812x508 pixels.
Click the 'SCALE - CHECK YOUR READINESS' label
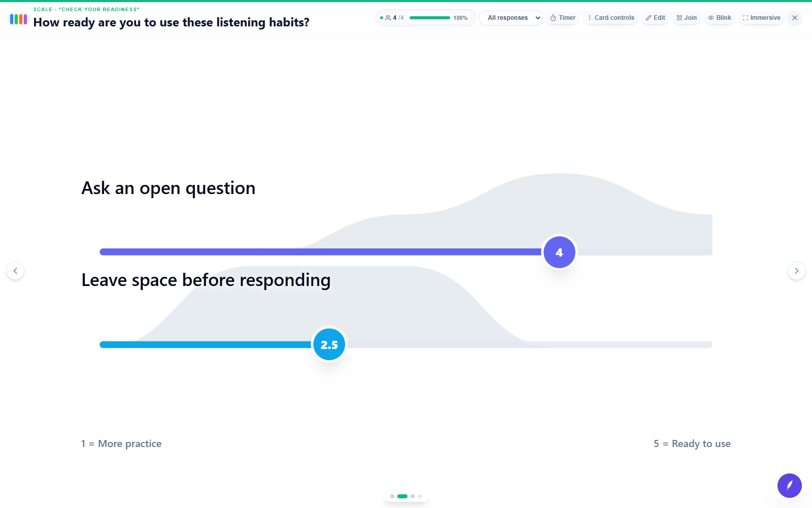[86, 9]
